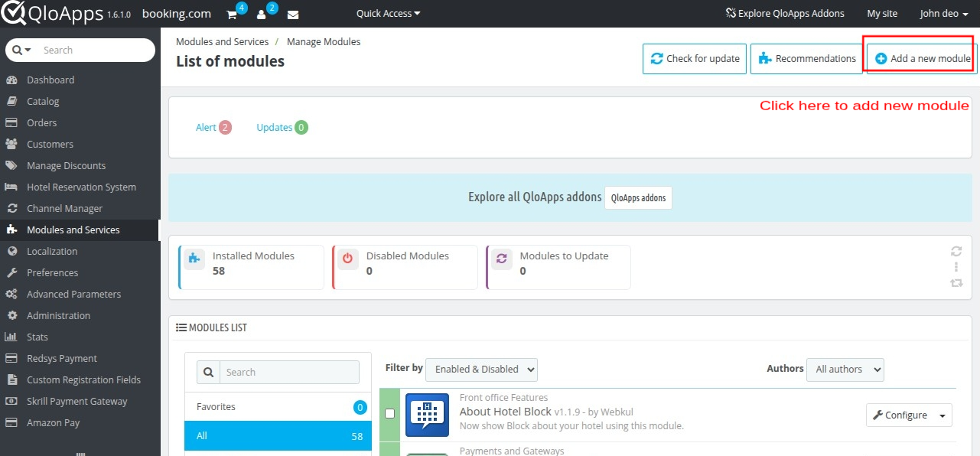980x456 pixels.
Task: Refresh the module stats panel
Action: point(956,251)
